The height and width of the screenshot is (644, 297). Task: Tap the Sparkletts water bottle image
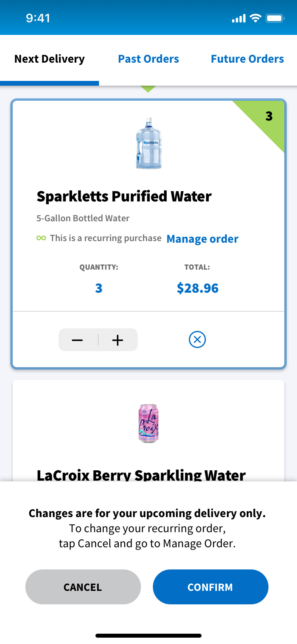(x=148, y=144)
